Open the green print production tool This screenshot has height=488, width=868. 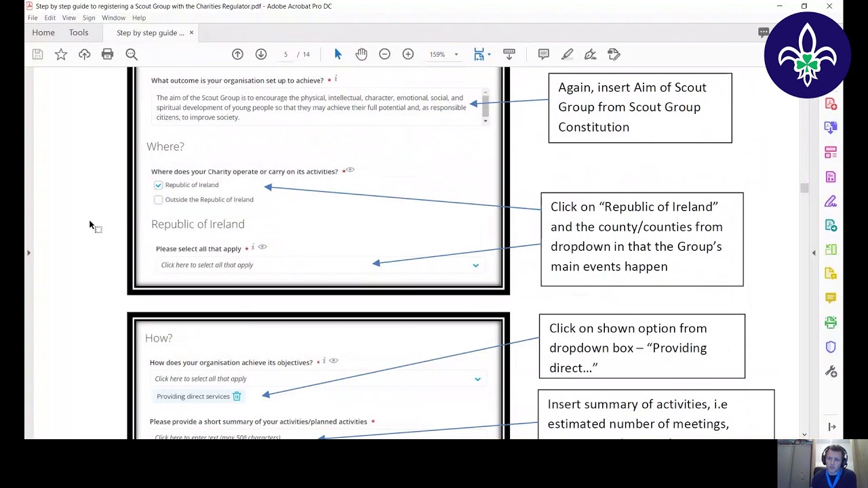831,323
